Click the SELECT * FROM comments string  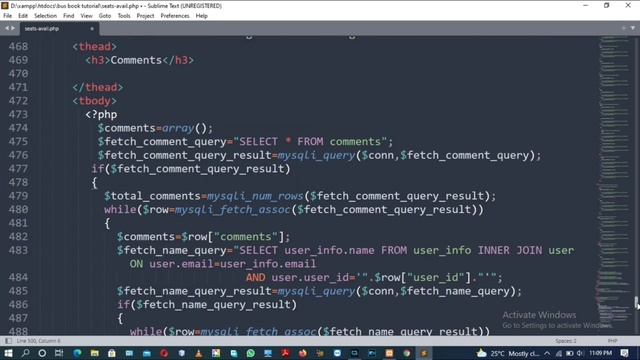pos(310,142)
